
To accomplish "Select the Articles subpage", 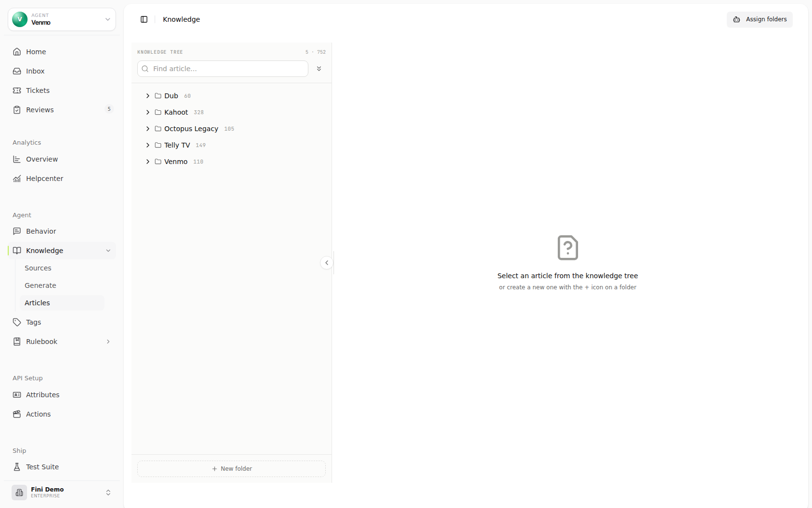I will click(62, 303).
